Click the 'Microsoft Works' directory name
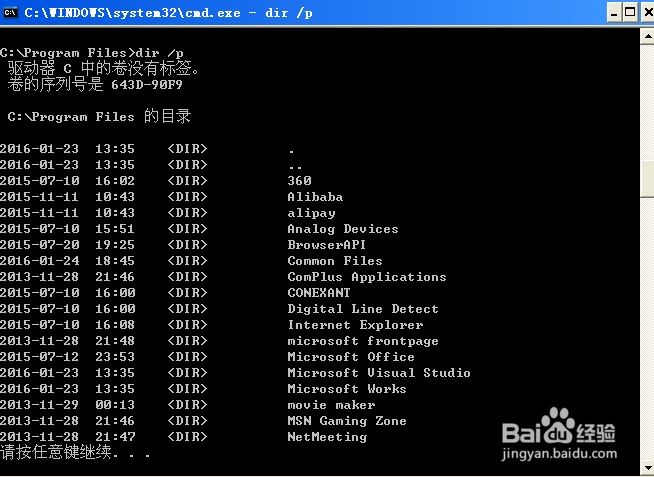The image size is (654, 477). (x=347, y=389)
